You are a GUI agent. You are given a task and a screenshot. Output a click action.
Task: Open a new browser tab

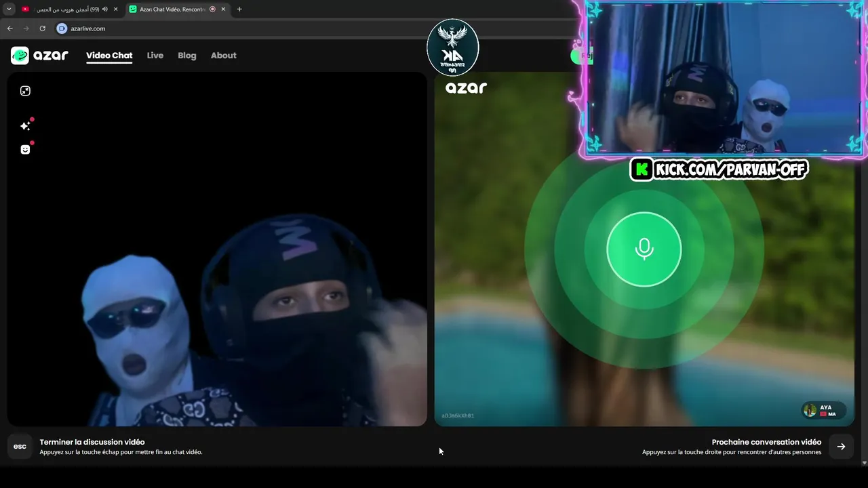(239, 9)
